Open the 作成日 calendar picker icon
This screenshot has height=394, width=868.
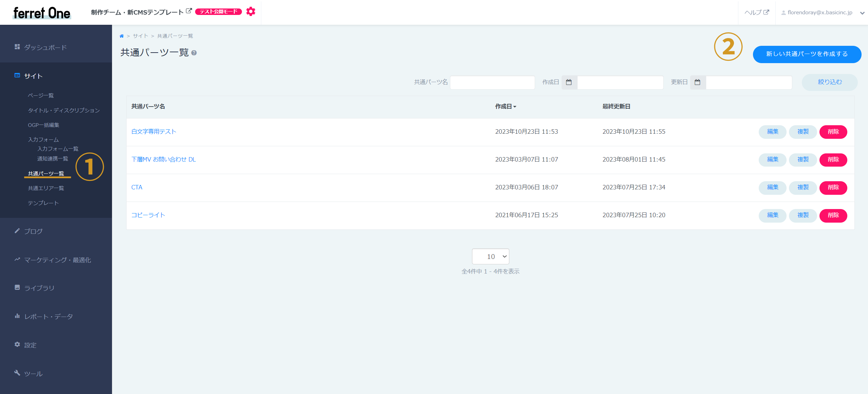[569, 82]
